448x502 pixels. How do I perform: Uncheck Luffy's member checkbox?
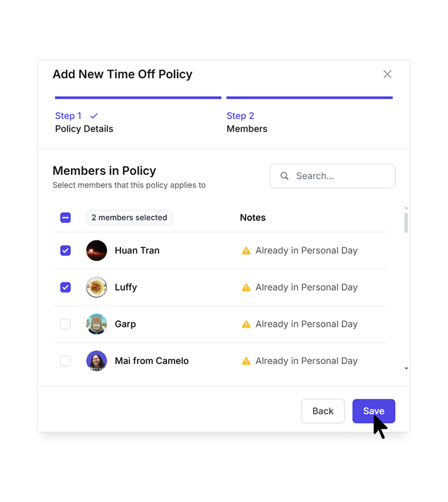(65, 287)
